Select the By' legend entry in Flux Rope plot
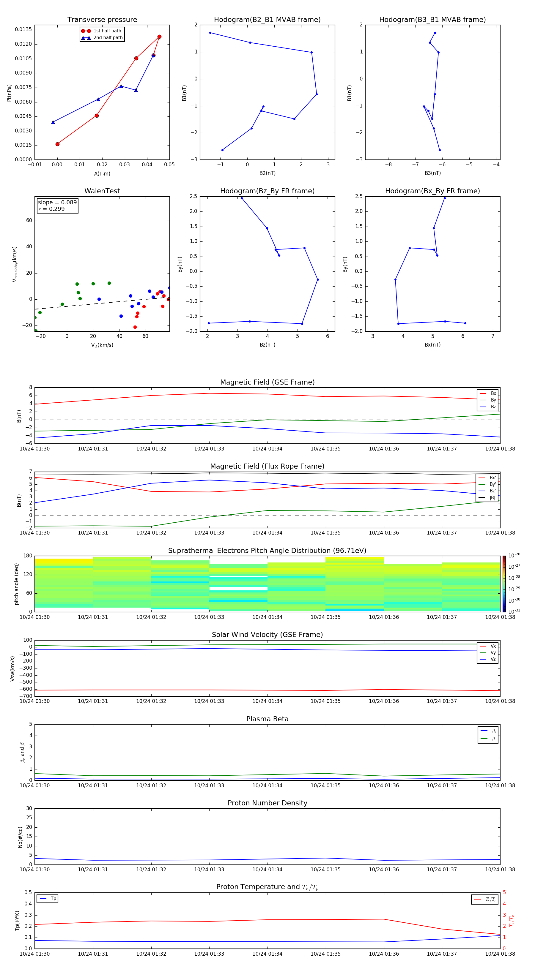535x980 pixels. [487, 484]
